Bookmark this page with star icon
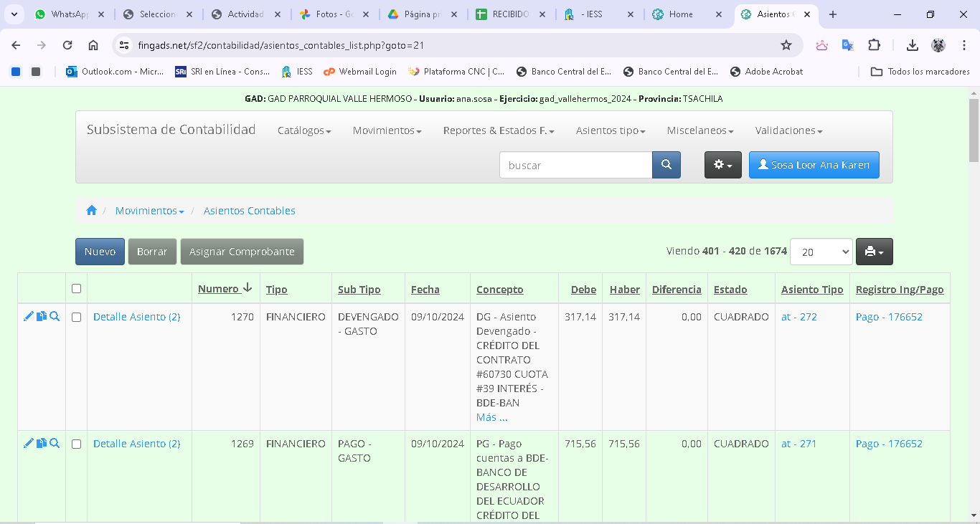Image resolution: width=980 pixels, height=524 pixels. click(x=786, y=45)
